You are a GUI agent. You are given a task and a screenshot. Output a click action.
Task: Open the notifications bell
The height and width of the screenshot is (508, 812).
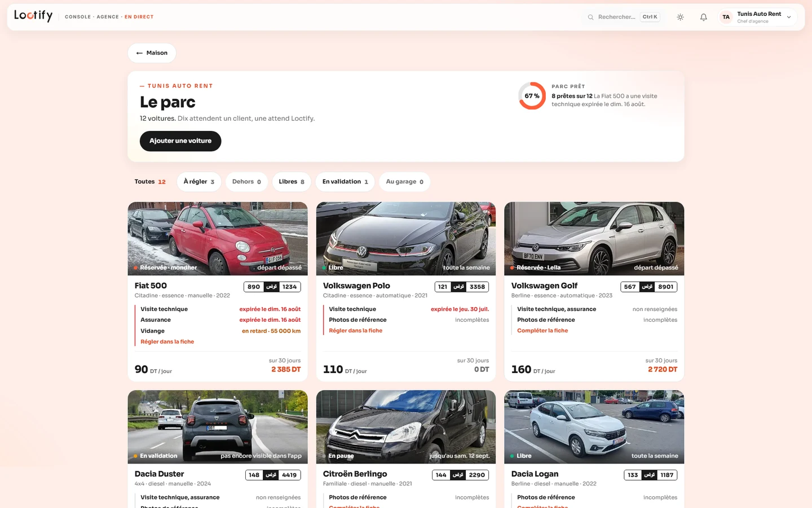[704, 17]
